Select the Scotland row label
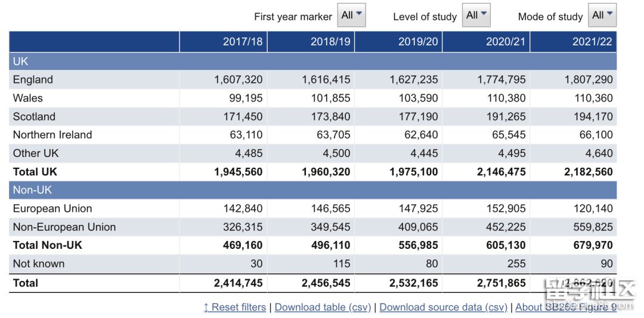The image size is (644, 318). (34, 117)
